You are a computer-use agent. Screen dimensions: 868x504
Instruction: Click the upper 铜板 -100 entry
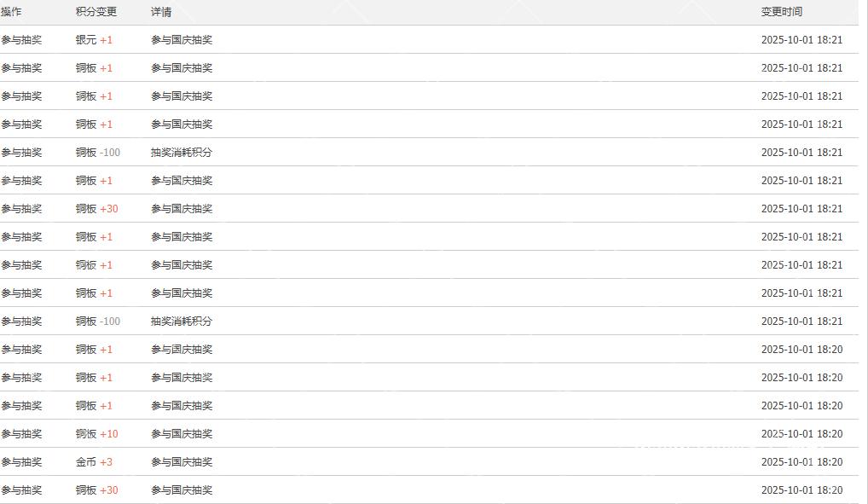tap(98, 153)
